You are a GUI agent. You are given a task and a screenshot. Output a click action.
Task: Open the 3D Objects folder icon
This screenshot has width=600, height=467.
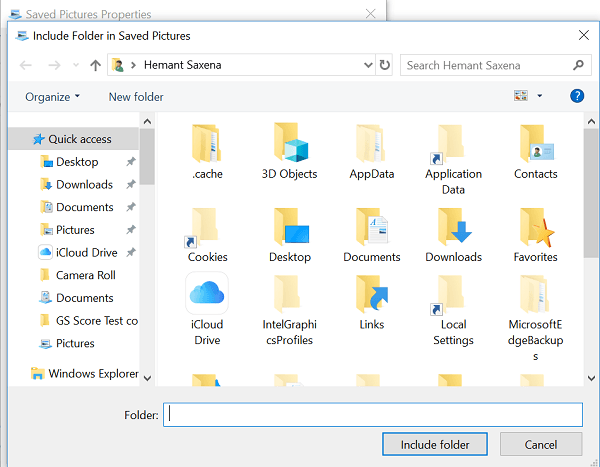click(290, 142)
